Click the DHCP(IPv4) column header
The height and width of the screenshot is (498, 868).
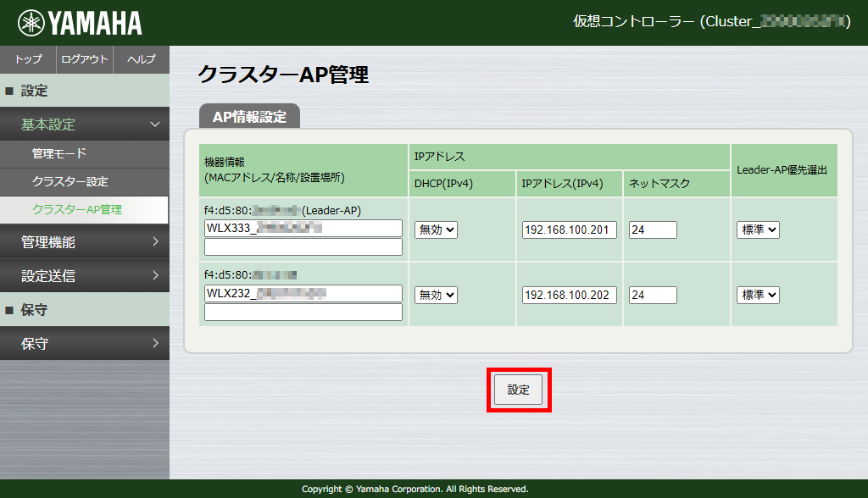tap(462, 184)
